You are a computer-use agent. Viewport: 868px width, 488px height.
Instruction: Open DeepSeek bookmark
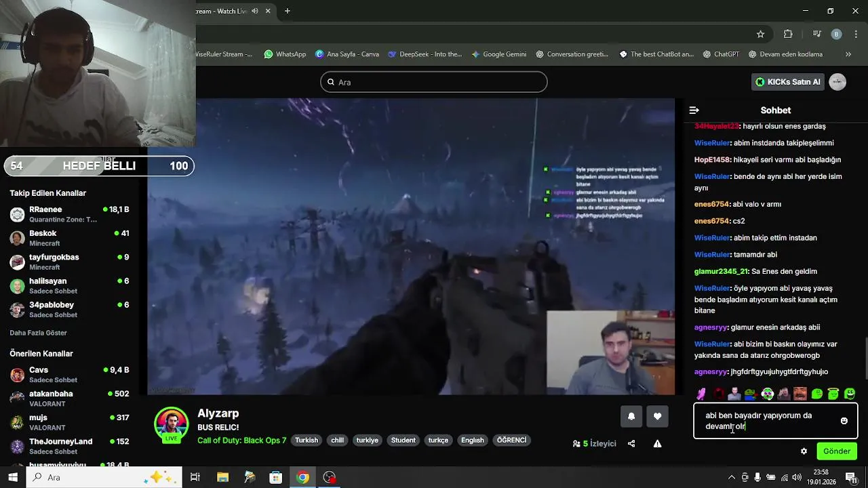425,54
